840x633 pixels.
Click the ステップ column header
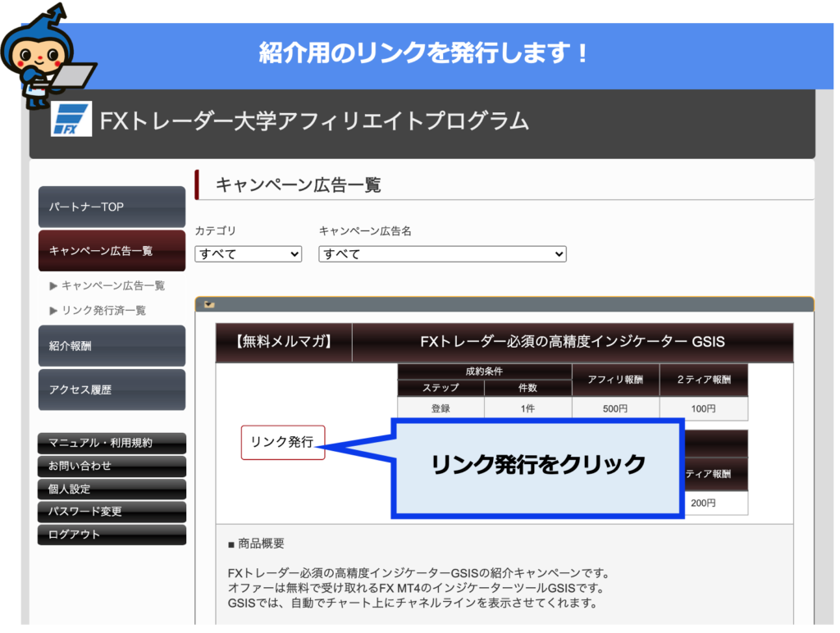click(x=441, y=388)
